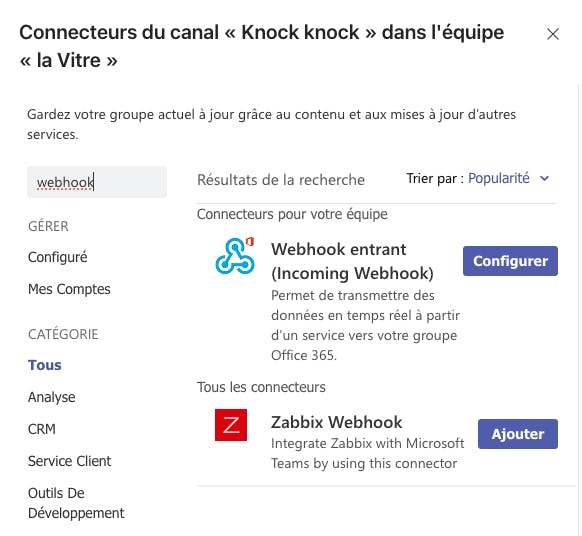This screenshot has height=536, width=582.
Task: Click the Trier par label
Action: pyautogui.click(x=435, y=179)
